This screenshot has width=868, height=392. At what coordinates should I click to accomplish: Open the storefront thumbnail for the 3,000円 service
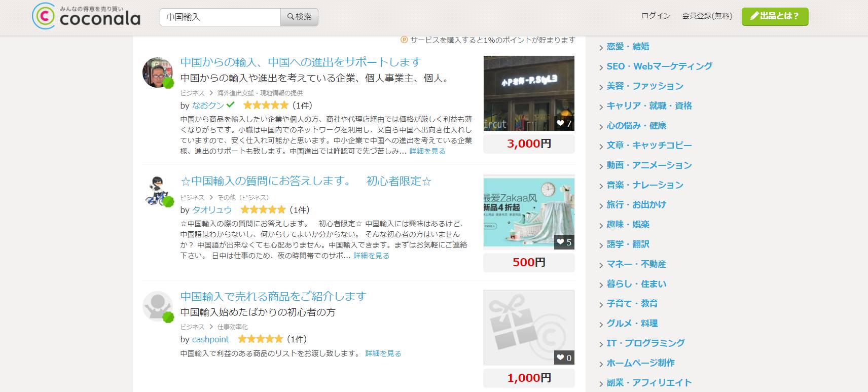529,93
